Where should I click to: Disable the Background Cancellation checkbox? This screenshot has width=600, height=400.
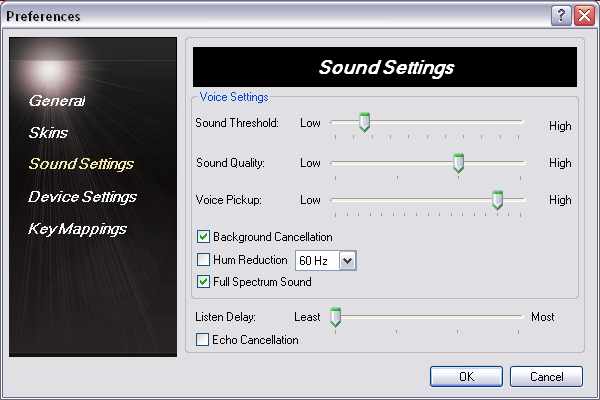[x=204, y=237]
